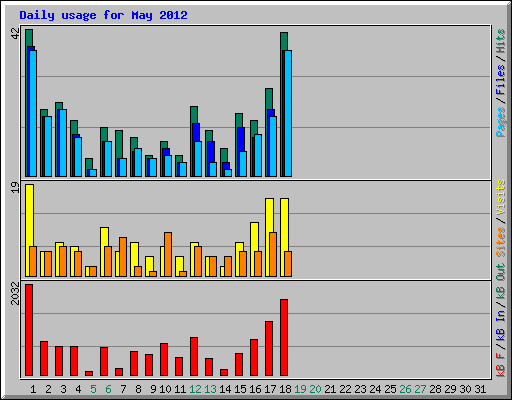The width and height of the screenshot is (512, 400).
Task: Select day "4" on the x-axis
Action: click(78, 389)
